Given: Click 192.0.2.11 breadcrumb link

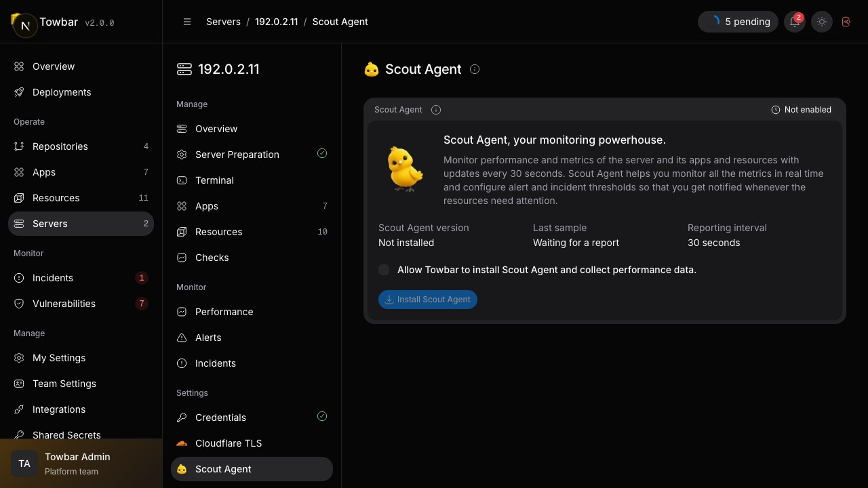Looking at the screenshot, I should [276, 22].
